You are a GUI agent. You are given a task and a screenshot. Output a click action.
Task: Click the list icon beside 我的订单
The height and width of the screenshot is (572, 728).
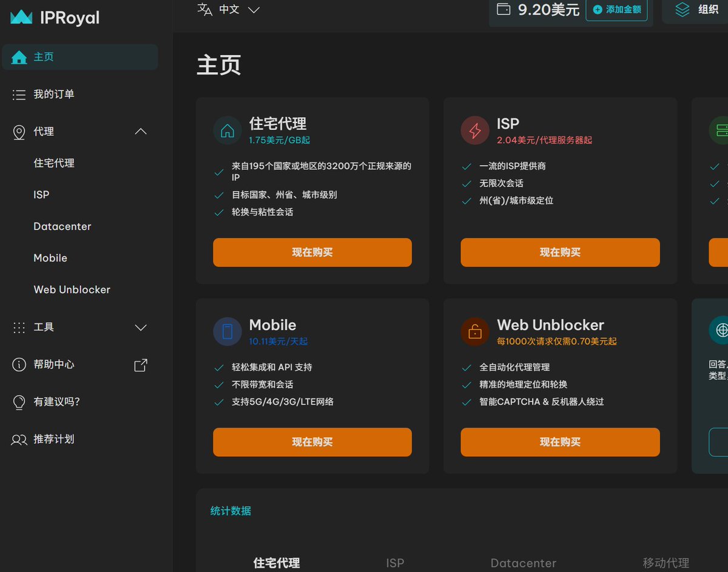pyautogui.click(x=19, y=95)
